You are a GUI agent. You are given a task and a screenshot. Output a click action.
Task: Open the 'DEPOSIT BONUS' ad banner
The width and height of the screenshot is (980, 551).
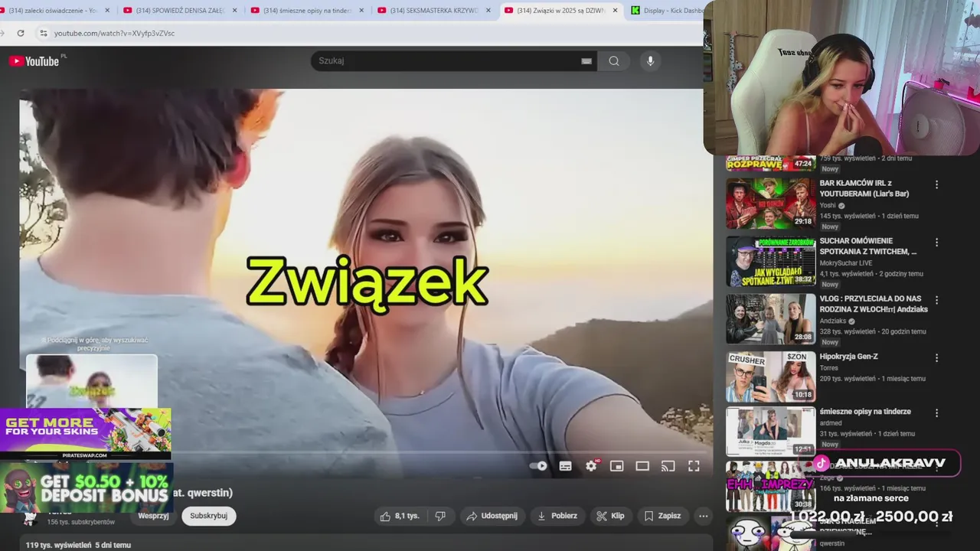coord(87,487)
